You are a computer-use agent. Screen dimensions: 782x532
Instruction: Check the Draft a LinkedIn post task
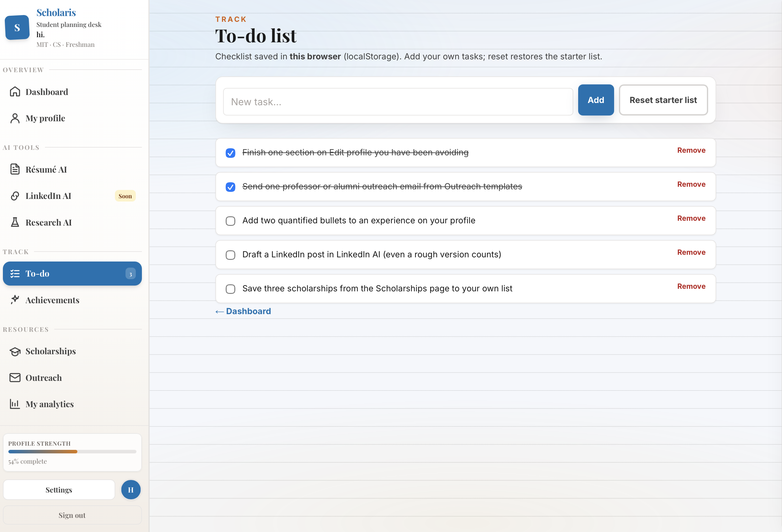tap(230, 255)
